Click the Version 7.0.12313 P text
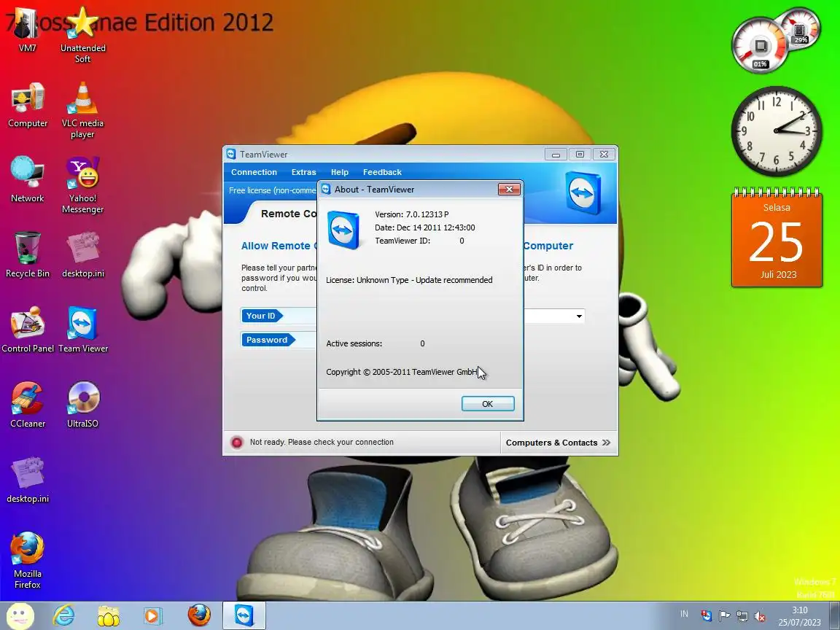Screen dimensions: 840x630 tap(411, 214)
